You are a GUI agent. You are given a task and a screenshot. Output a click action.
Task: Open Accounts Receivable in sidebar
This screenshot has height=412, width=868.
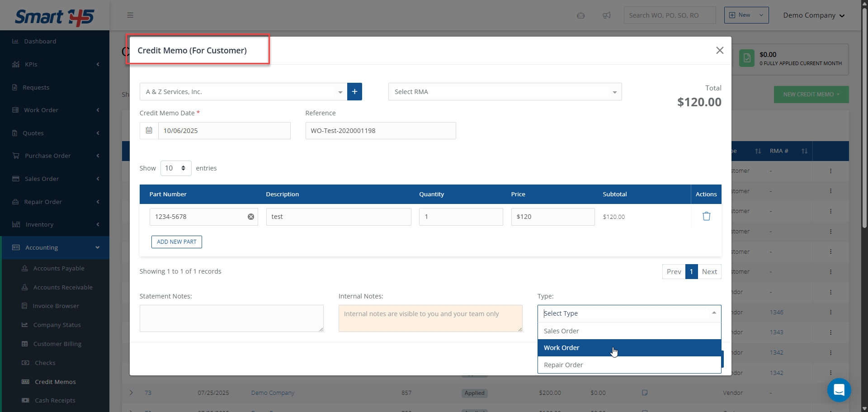pos(63,287)
